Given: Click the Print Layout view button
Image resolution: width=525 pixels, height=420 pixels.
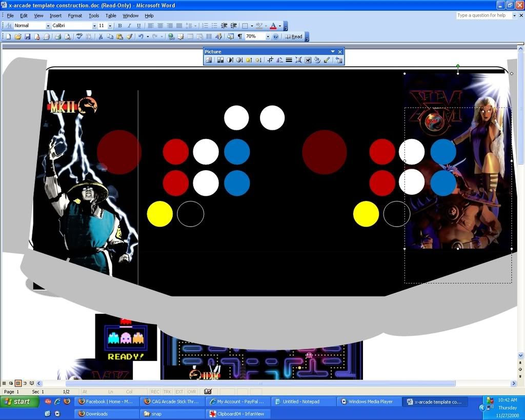Looking at the screenshot, I should point(18,383).
